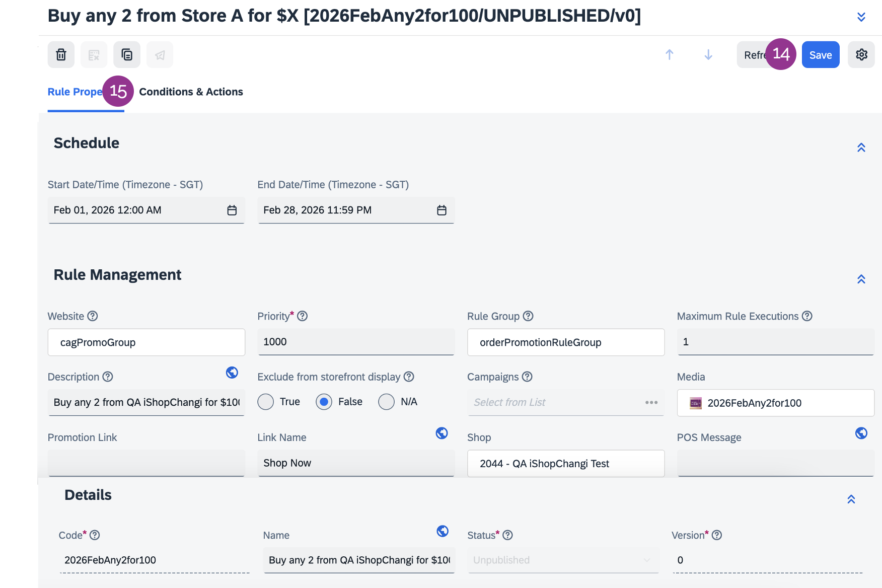Click the Priority input field with 1000

[355, 342]
